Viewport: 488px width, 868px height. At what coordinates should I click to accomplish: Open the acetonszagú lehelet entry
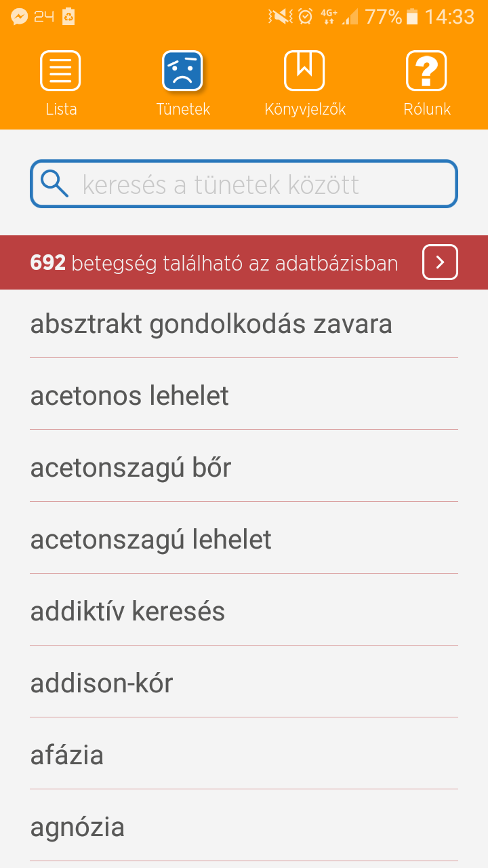(x=151, y=540)
